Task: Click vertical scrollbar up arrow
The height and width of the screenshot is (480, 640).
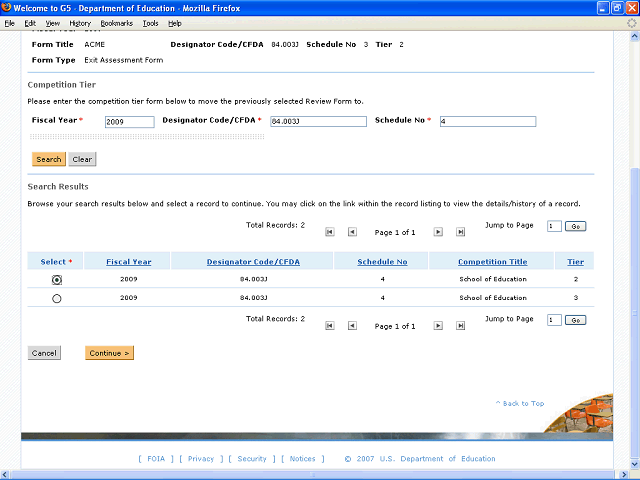Action: point(635,36)
